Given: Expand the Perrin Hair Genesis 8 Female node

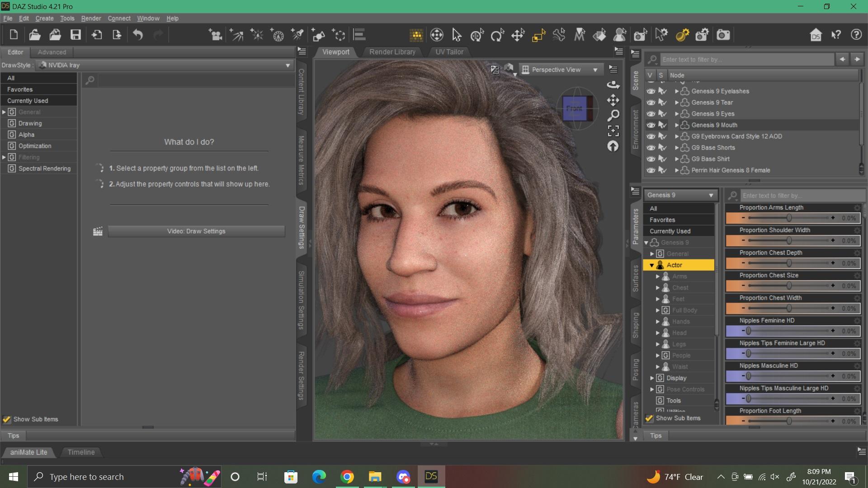Looking at the screenshot, I should (x=677, y=170).
